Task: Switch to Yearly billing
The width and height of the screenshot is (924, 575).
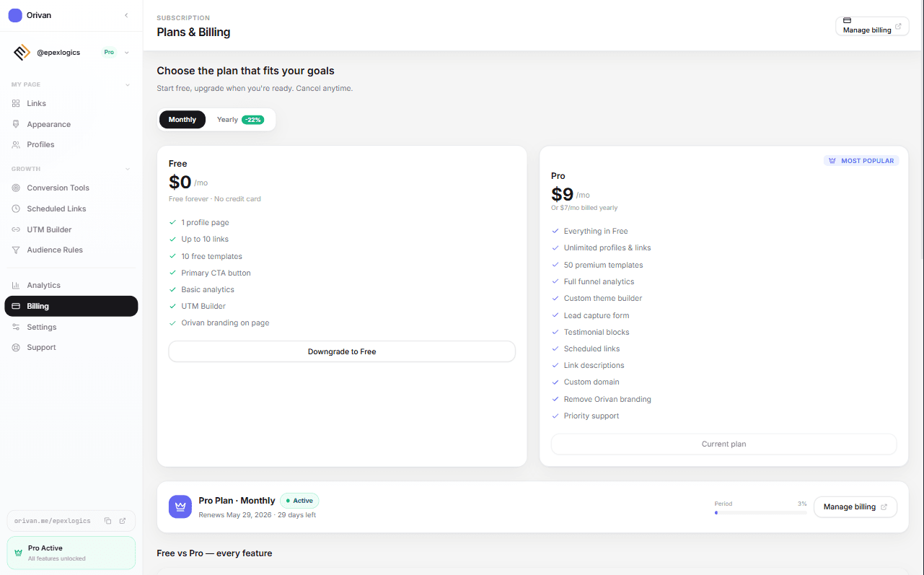Action: (x=240, y=120)
